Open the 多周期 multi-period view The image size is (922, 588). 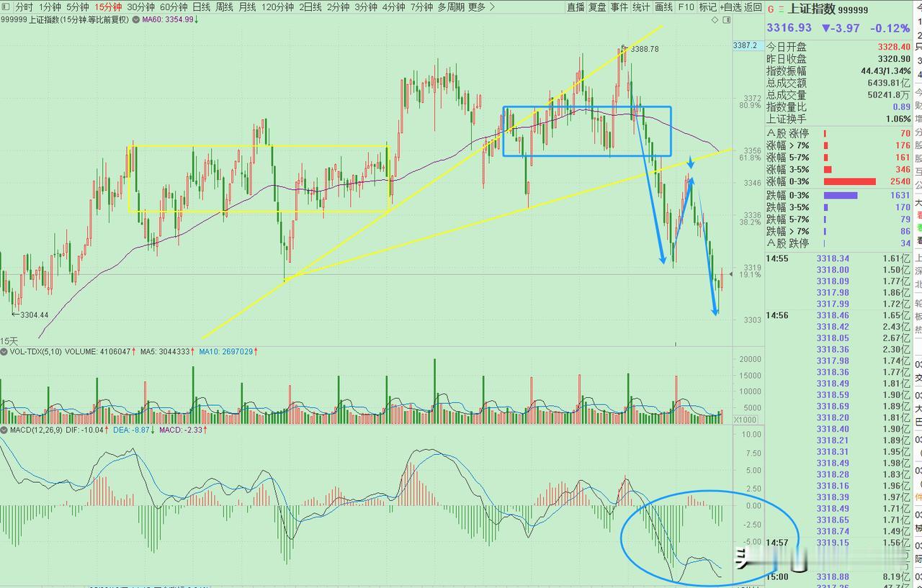click(x=451, y=7)
